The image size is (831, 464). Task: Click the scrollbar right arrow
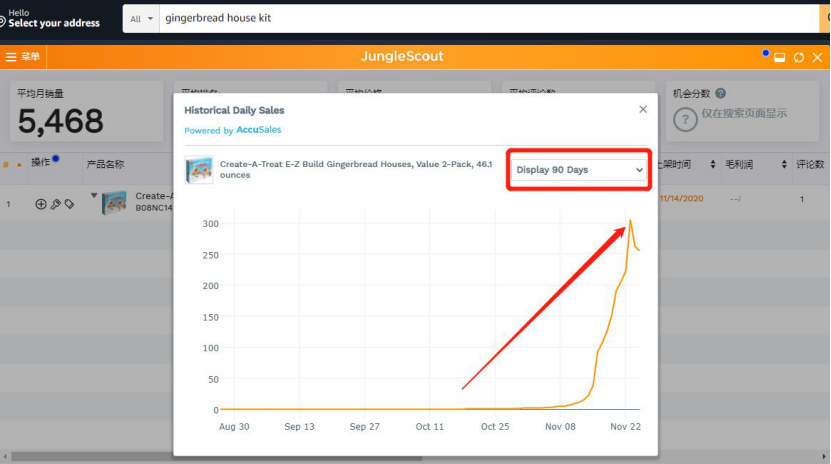click(824, 456)
